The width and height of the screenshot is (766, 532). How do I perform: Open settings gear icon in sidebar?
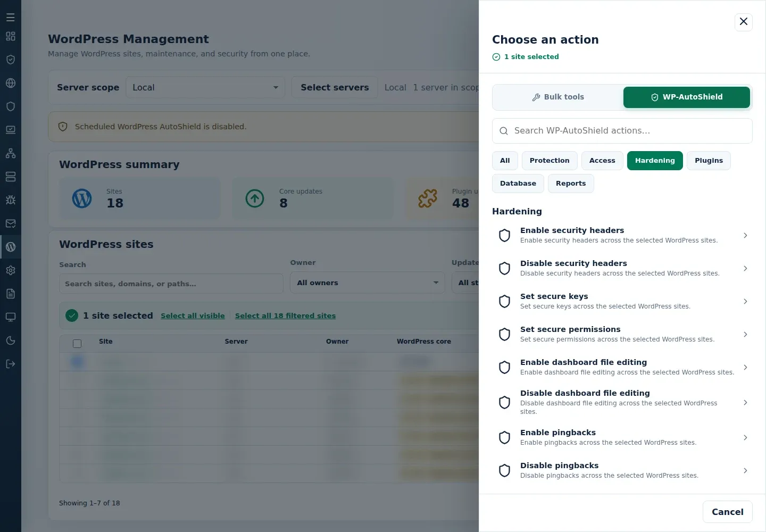[11, 270]
